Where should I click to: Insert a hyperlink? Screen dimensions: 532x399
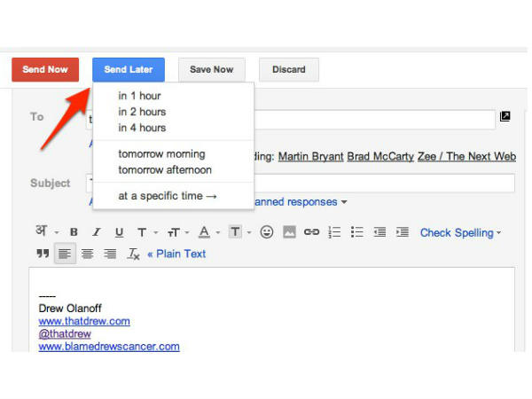click(311, 232)
